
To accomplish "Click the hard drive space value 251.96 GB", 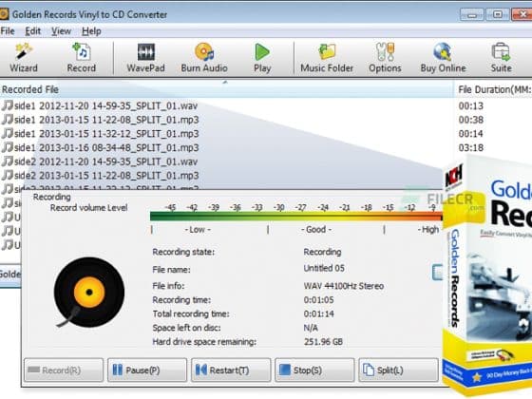I will 323,342.
